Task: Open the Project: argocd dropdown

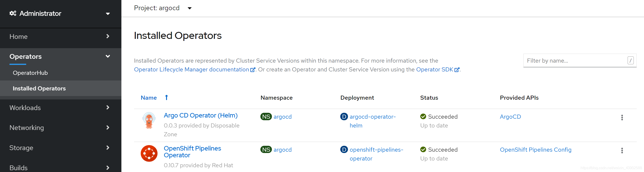Action: pos(163,8)
